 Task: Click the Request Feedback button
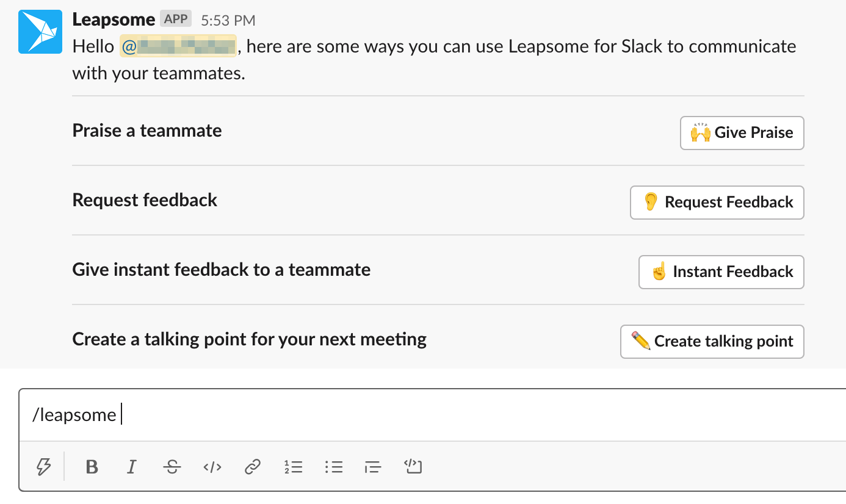point(717,203)
